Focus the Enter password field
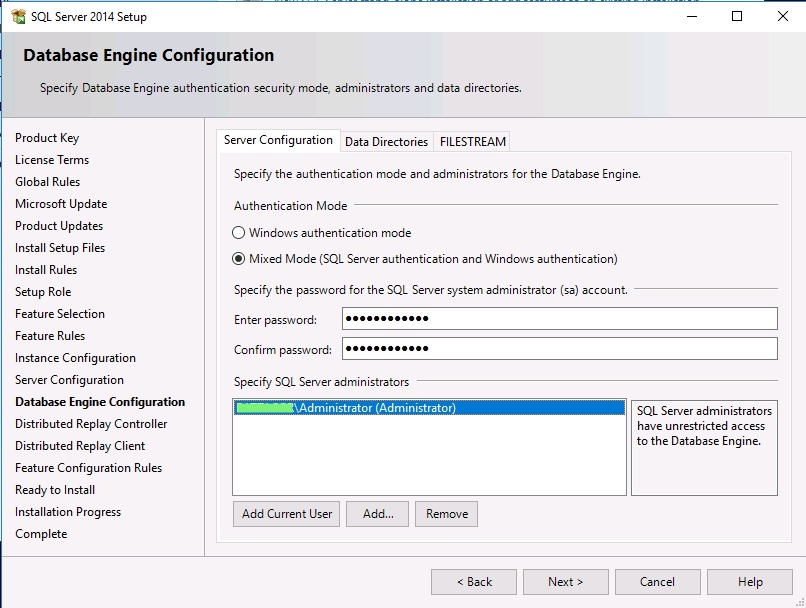 point(559,319)
